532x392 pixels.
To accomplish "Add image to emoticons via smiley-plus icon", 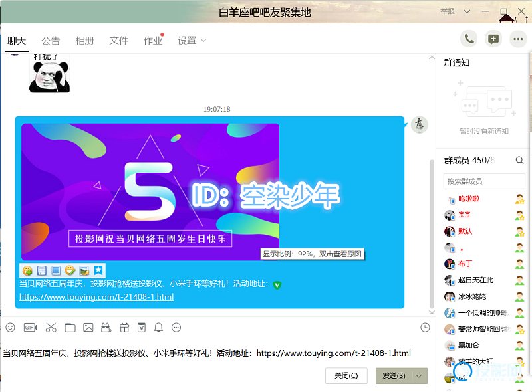I will point(27,270).
